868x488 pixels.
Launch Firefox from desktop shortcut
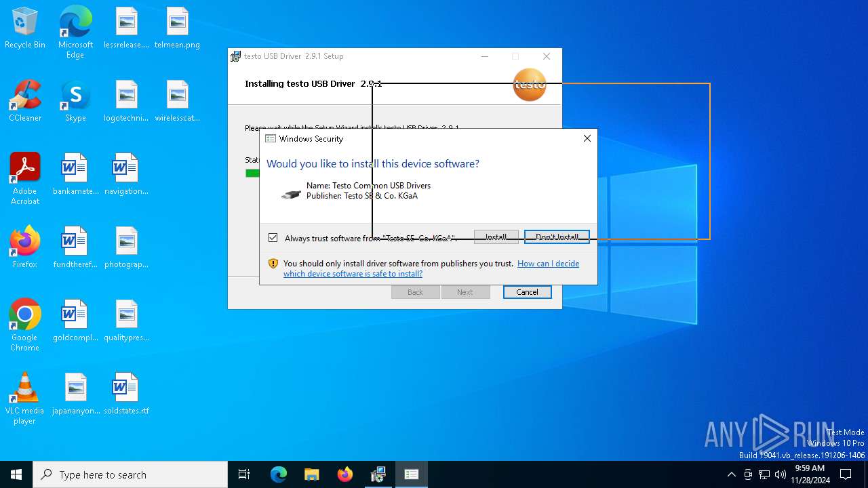(x=25, y=247)
